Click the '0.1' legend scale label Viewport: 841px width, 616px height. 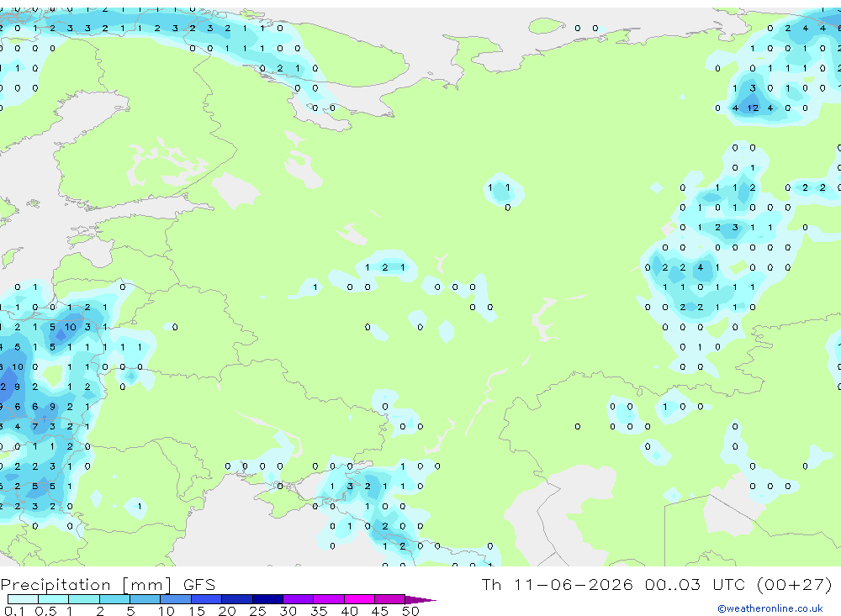(14, 611)
